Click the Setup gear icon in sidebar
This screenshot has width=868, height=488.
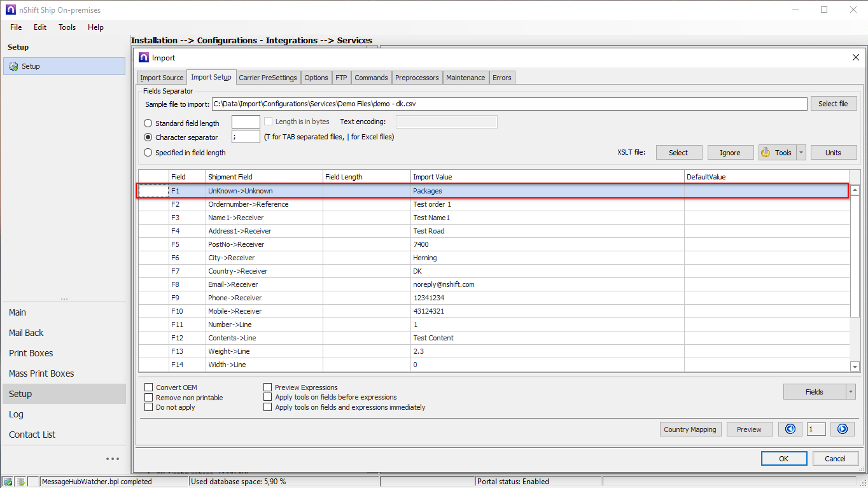(13, 66)
